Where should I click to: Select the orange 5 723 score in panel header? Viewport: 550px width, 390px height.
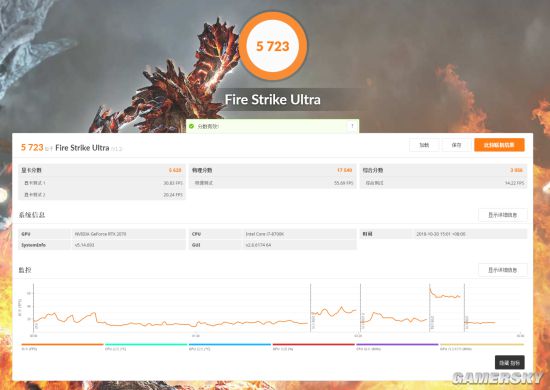click(x=32, y=147)
